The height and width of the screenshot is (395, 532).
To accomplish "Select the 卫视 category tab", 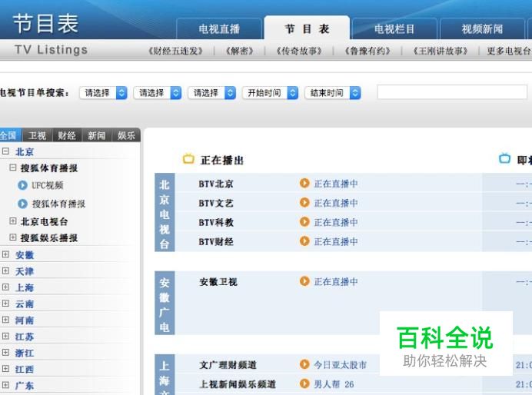I will pyautogui.click(x=37, y=135).
